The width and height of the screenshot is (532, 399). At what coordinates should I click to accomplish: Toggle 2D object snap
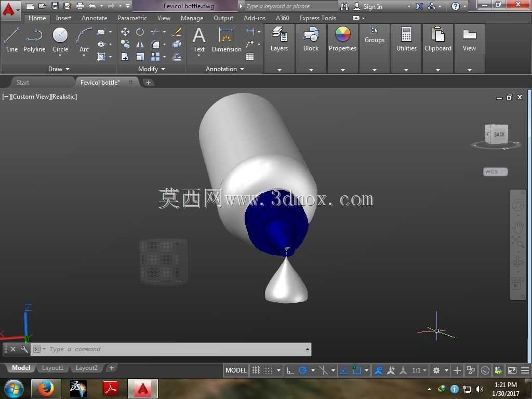pos(356,370)
